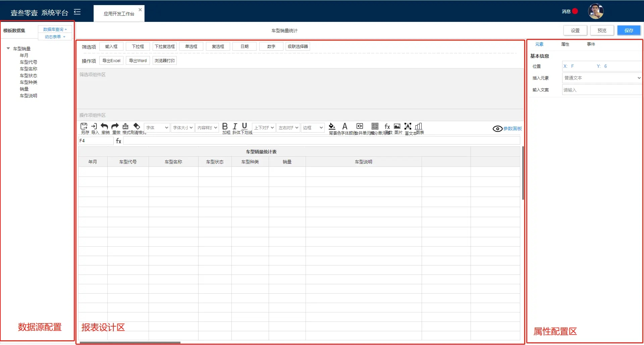Click the Clear Format eraser icon

(137, 126)
